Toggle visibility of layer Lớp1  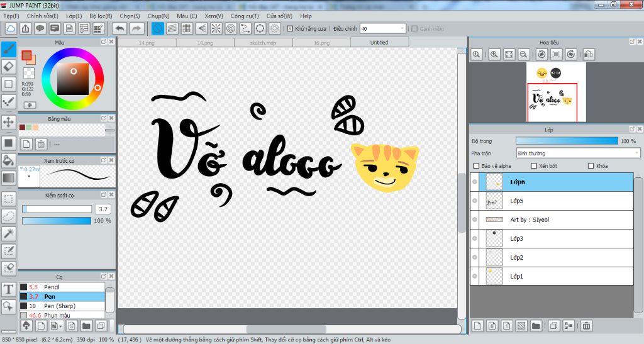click(x=475, y=276)
